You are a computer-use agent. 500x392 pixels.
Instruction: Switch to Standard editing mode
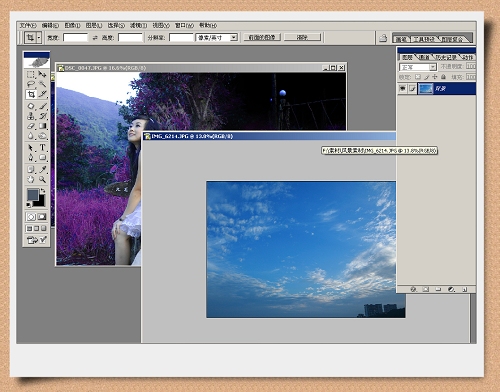click(31, 217)
